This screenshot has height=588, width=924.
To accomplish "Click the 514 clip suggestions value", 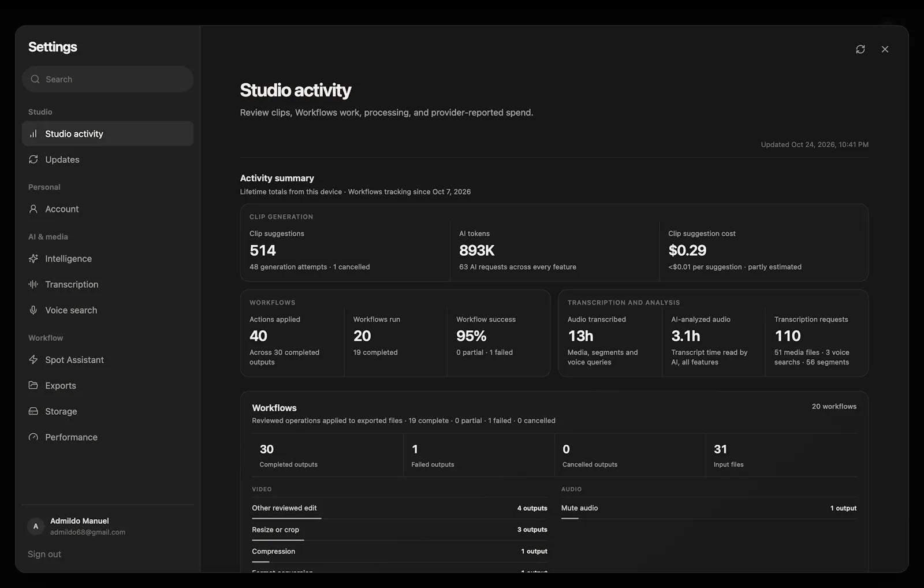I will click(x=263, y=250).
